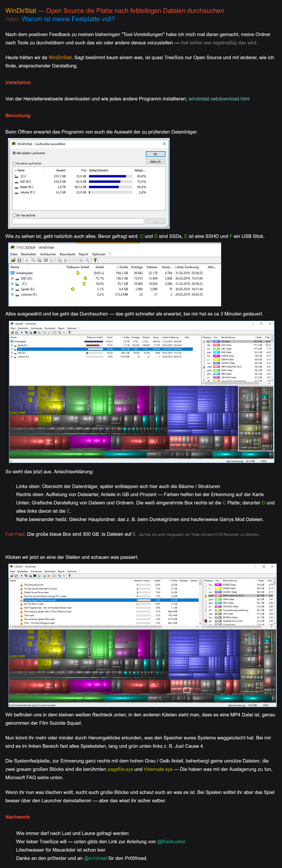Open the @m1chael profile link
Image resolution: width=282 pixels, height=868 pixels.
[x=95, y=858]
